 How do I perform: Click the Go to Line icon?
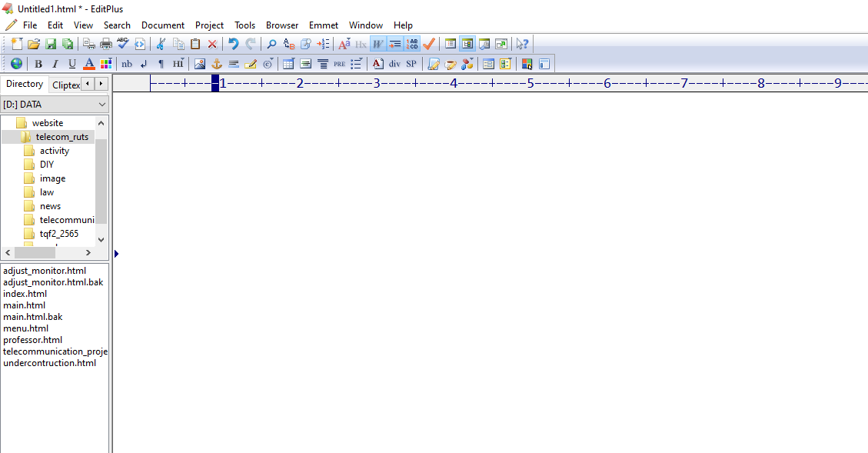pos(323,44)
